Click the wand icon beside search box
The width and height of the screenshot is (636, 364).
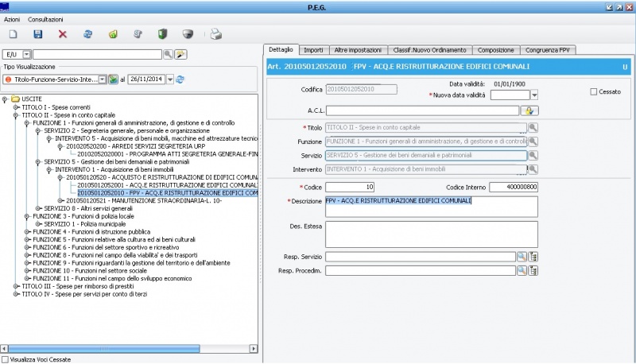180,54
